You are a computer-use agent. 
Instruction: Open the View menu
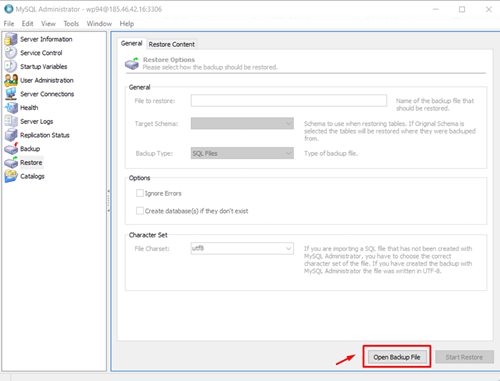[x=48, y=23]
